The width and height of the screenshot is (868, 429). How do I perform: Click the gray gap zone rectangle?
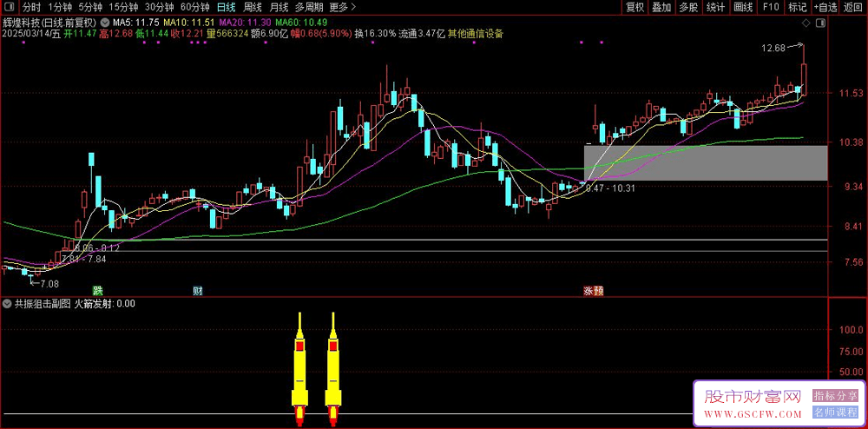click(706, 162)
